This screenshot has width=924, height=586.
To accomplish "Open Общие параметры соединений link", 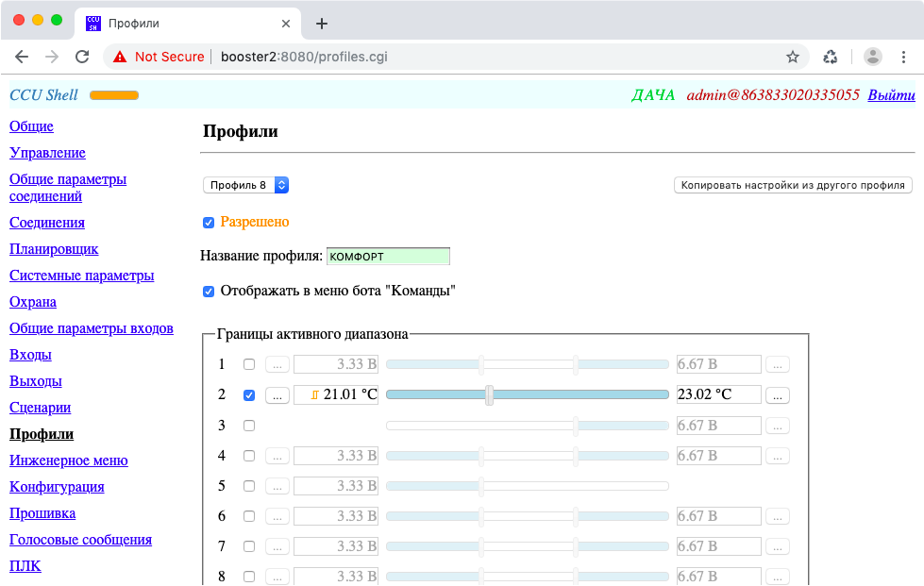I will [68, 188].
